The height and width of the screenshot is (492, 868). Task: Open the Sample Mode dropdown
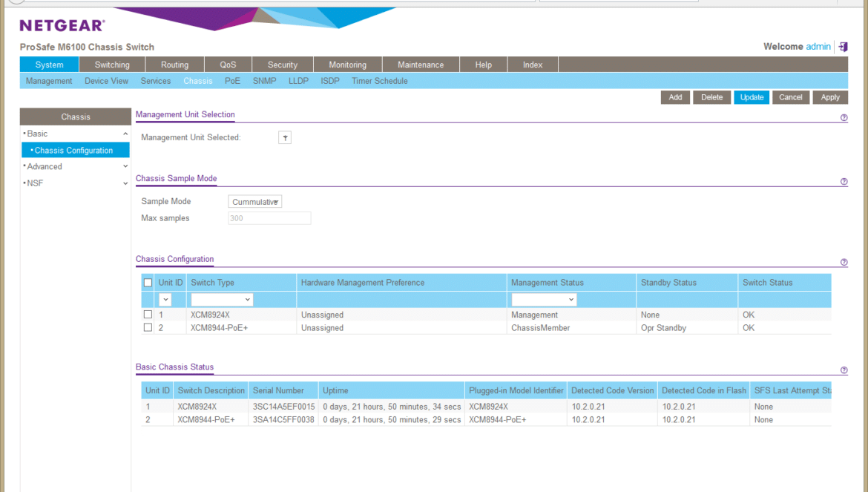click(254, 202)
